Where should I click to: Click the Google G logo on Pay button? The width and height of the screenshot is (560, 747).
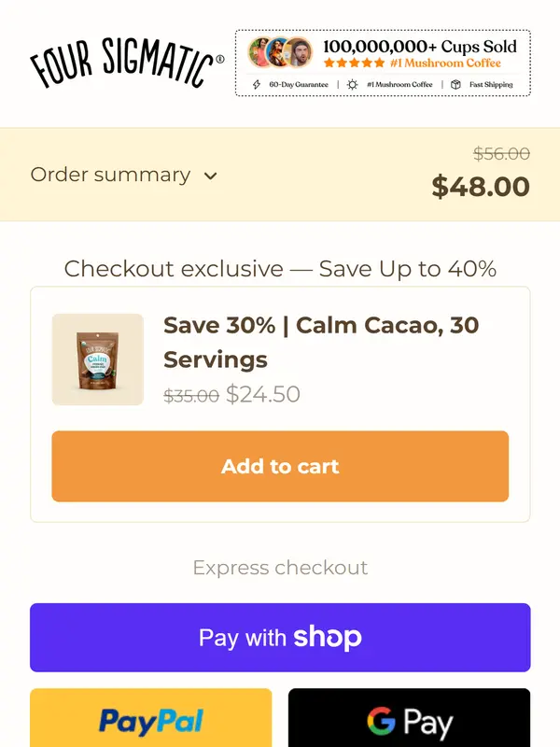coord(381,722)
